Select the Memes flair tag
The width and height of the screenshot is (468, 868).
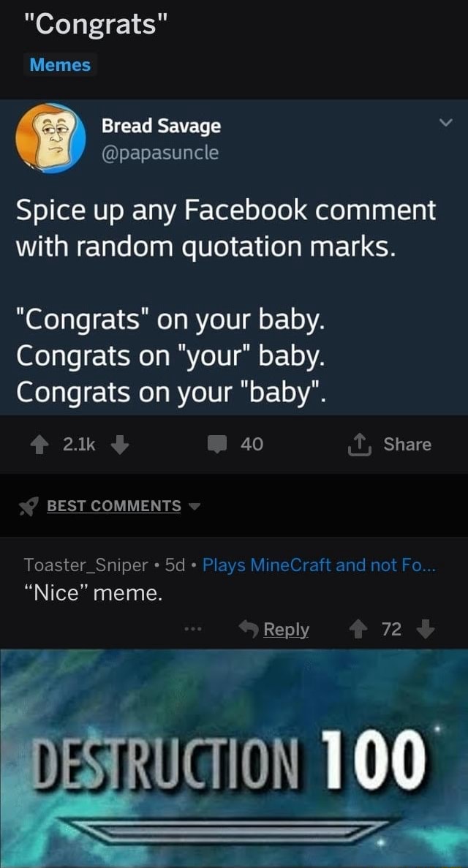pyautogui.click(x=60, y=65)
